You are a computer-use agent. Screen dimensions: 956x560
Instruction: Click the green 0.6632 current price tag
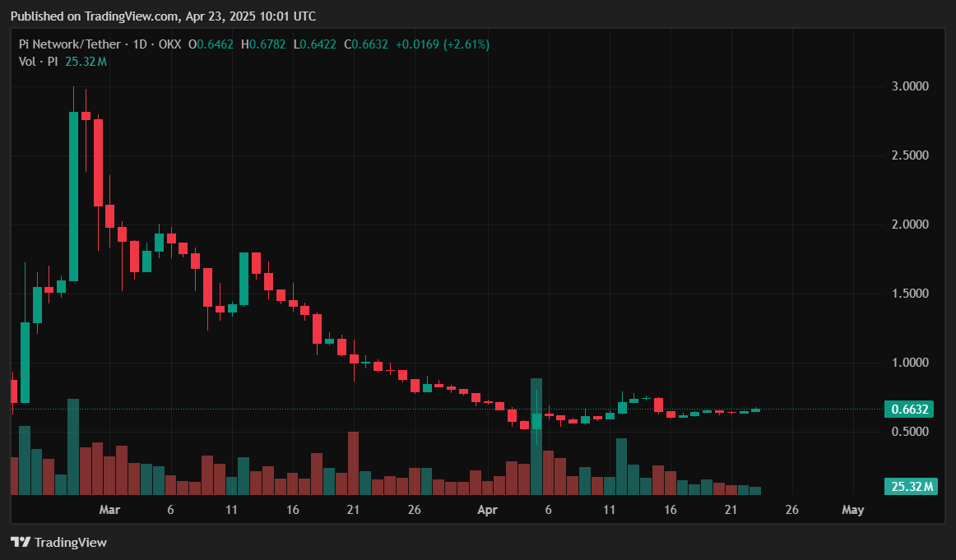point(910,410)
